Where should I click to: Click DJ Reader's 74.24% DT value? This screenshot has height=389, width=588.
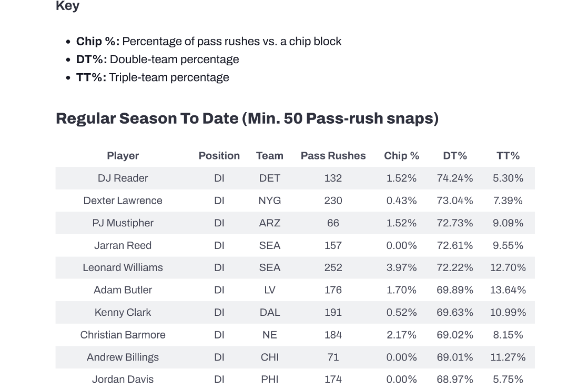tap(455, 178)
